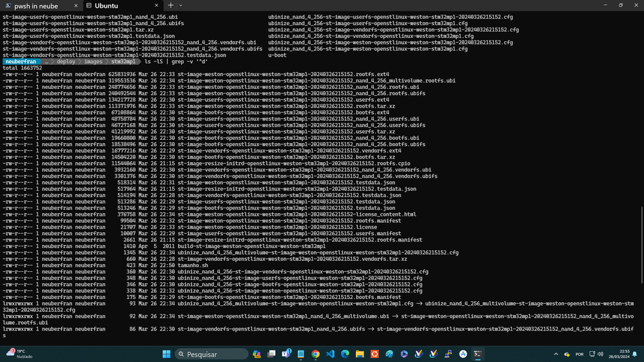Screen dimensions: 644x362
Task: Open the notification bell icon
Action: 635,354
